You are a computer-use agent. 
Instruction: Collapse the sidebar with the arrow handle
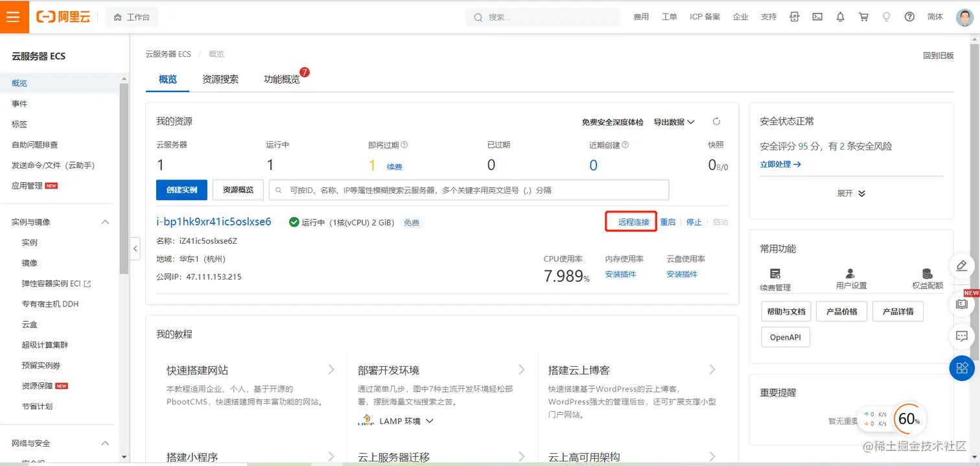135,248
